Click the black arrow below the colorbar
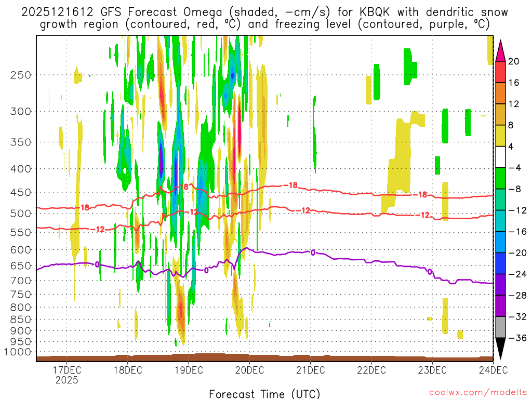This screenshot has width=532, height=399. [x=500, y=348]
